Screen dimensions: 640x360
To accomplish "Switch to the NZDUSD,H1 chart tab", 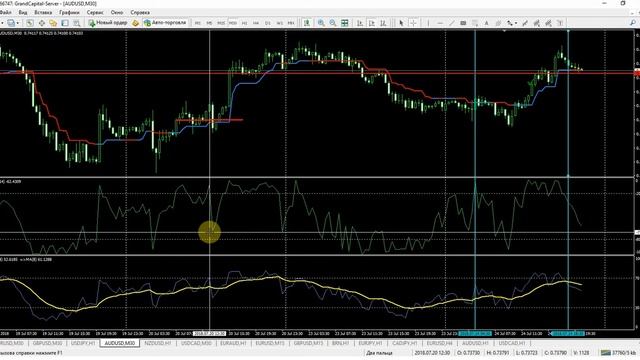I will [158, 343].
